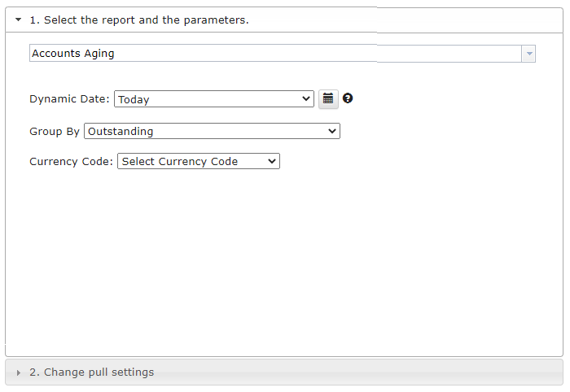570x392 pixels.
Task: Open the Accounts Aging report list arrow
Action: 529,54
